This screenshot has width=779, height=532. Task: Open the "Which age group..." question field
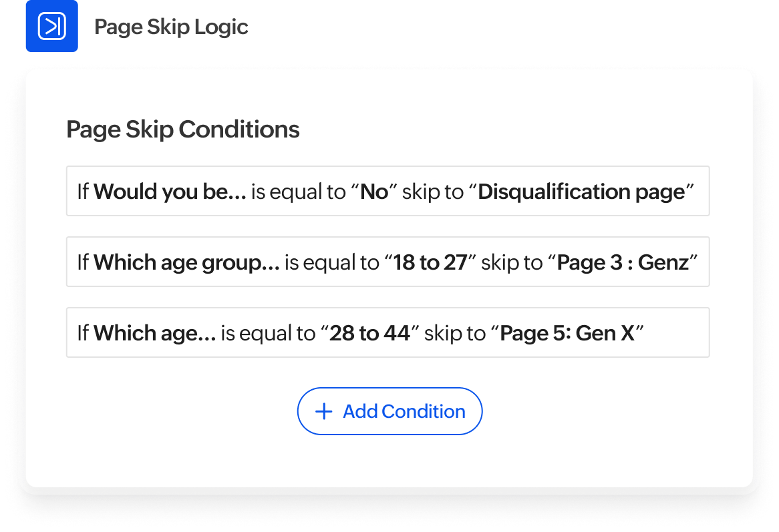point(186,262)
